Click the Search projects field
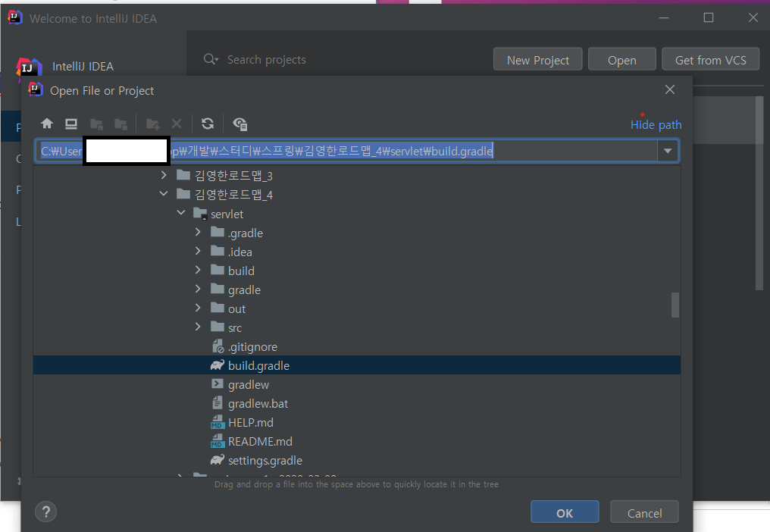Viewport: 770px width, 532px height. 266,59
